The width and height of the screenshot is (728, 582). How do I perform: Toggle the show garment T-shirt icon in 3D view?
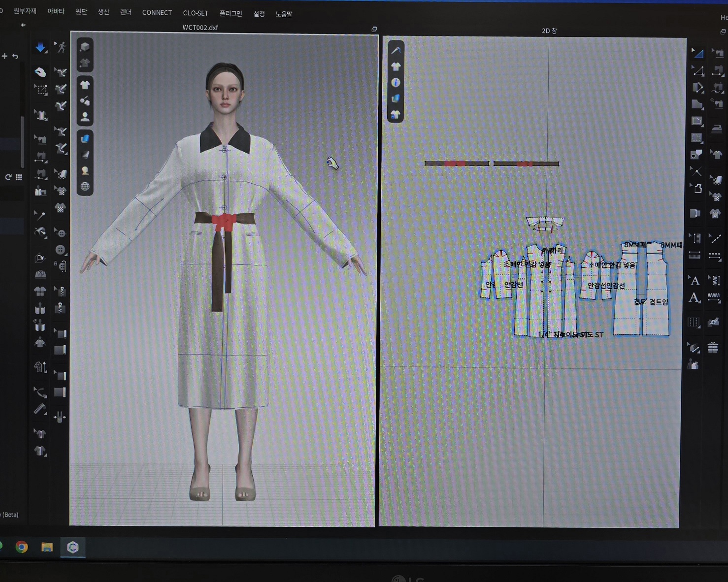85,85
